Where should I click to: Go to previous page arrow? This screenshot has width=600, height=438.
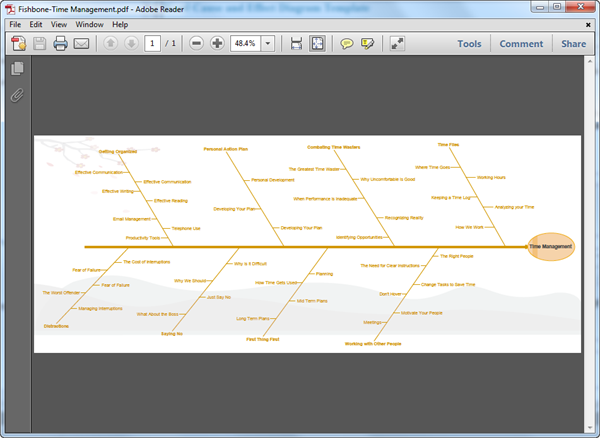pos(111,43)
